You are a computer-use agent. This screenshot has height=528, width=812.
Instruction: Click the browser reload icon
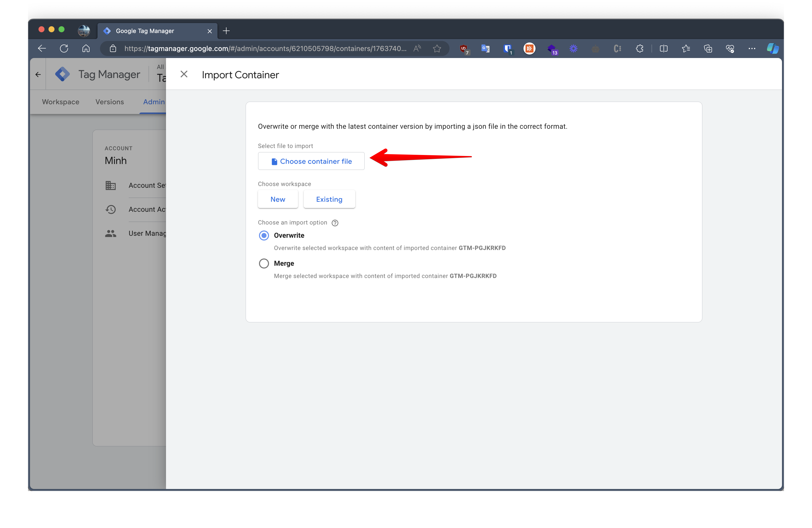pos(64,49)
